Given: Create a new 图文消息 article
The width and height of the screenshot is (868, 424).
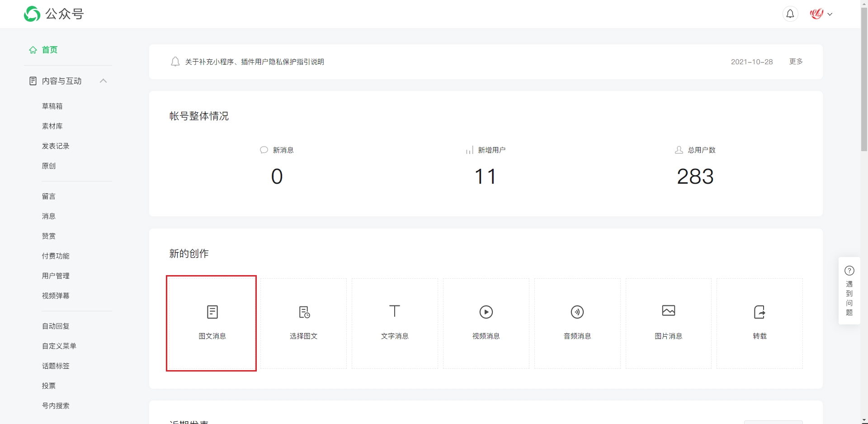Looking at the screenshot, I should click(212, 323).
